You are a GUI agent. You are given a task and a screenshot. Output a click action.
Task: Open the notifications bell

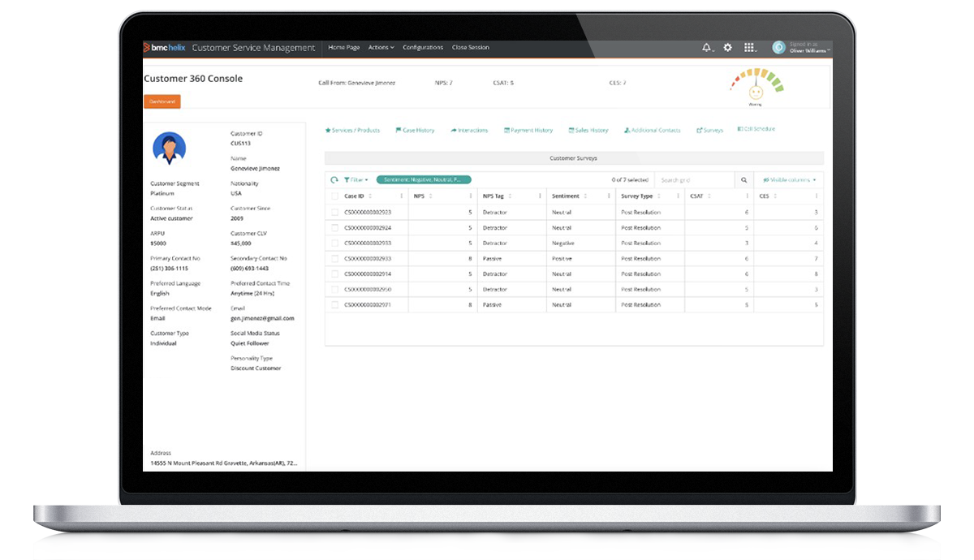coord(707,48)
